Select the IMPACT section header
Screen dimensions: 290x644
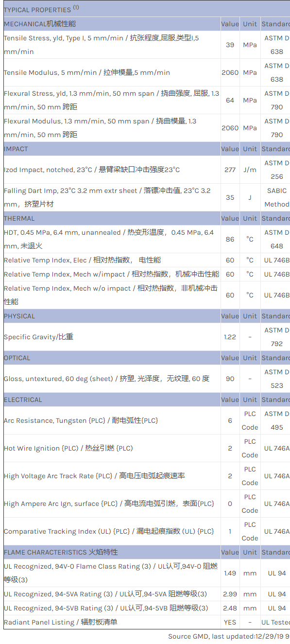tap(16, 149)
